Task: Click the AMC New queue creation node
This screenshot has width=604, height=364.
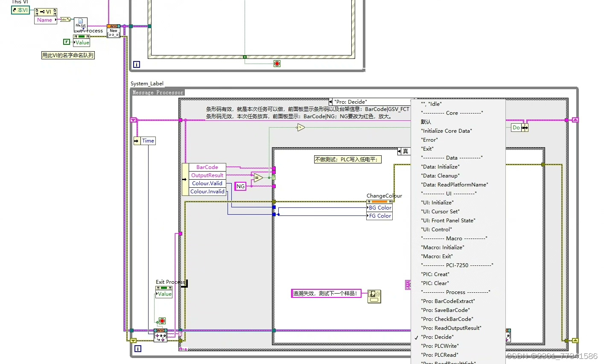Action: coord(114,31)
